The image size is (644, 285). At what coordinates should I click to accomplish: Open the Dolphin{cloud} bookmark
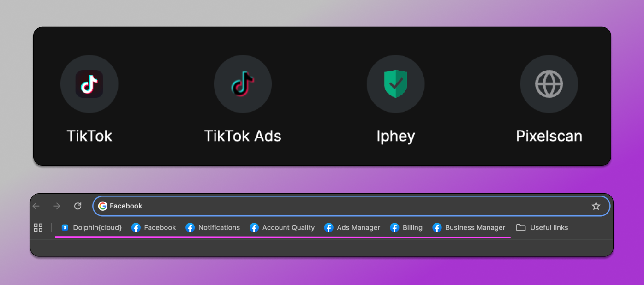pyautogui.click(x=91, y=227)
